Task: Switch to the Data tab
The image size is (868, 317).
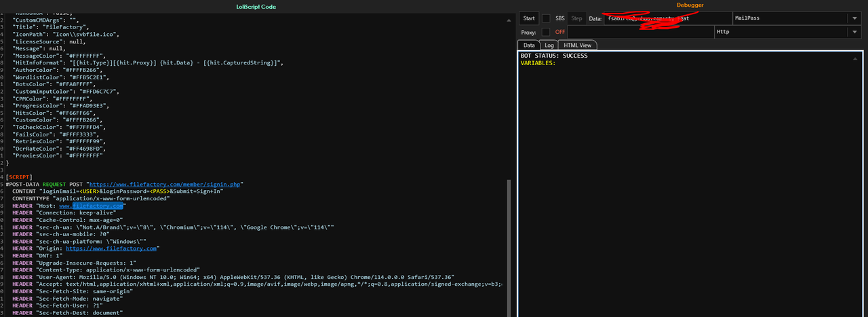Action: click(530, 45)
